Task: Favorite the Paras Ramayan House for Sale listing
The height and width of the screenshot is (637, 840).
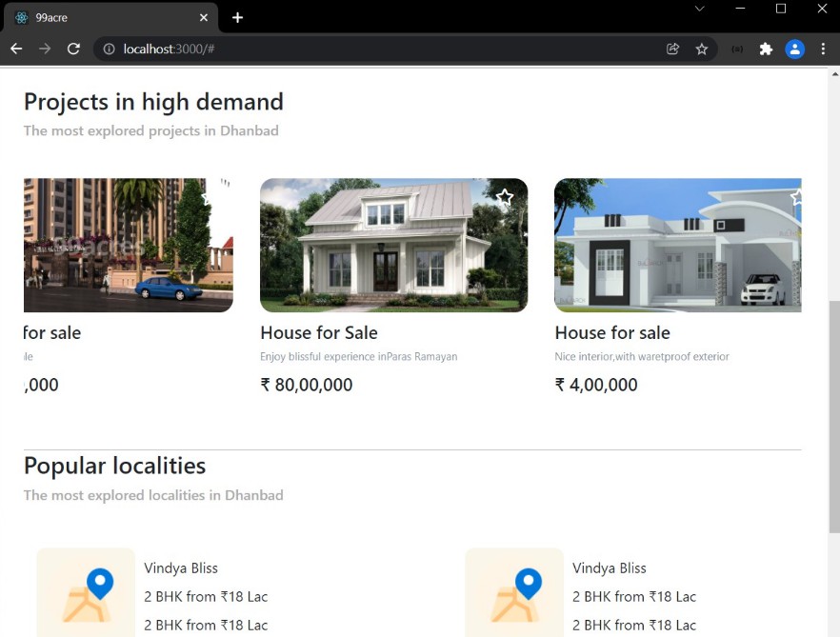Action: [505, 197]
